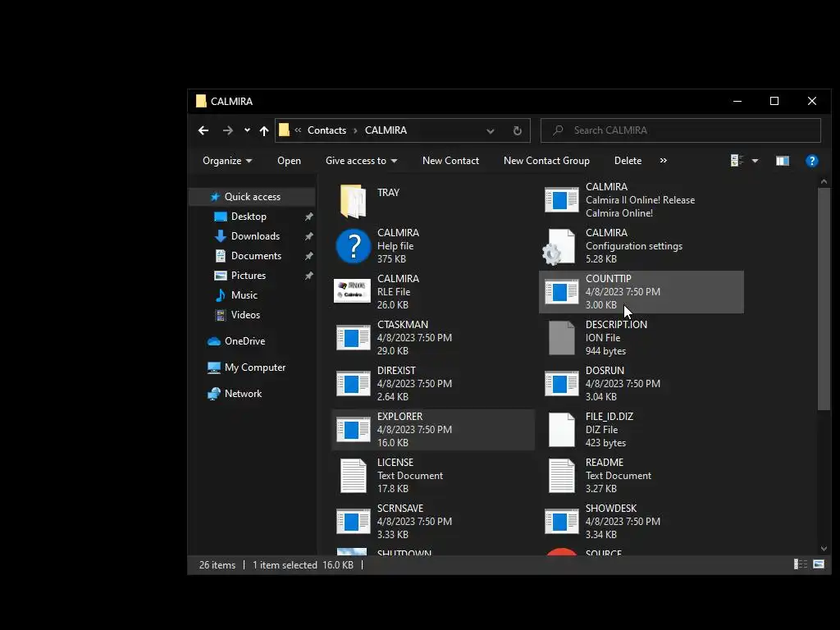
Task: Open Downloads in the sidebar
Action: [255, 236]
